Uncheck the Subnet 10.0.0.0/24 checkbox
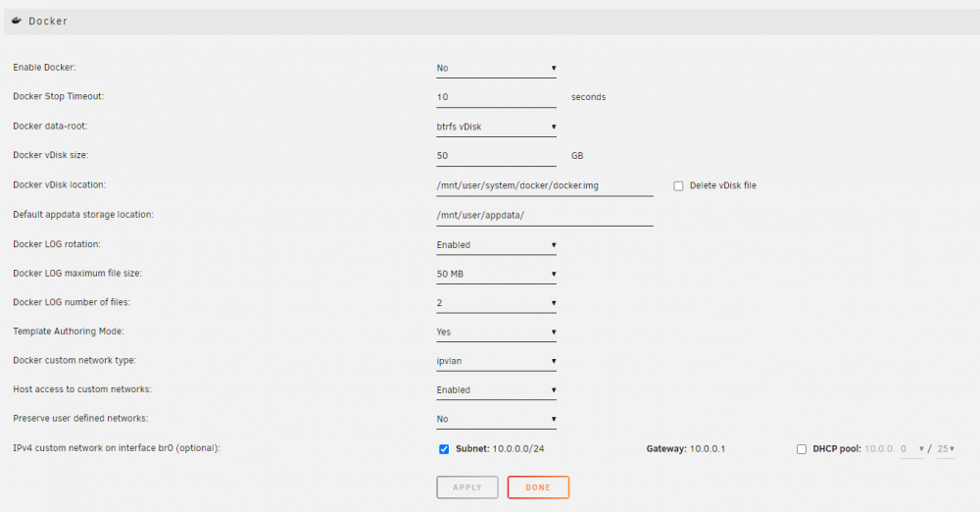Screen dimensions: 980x512 [444, 449]
